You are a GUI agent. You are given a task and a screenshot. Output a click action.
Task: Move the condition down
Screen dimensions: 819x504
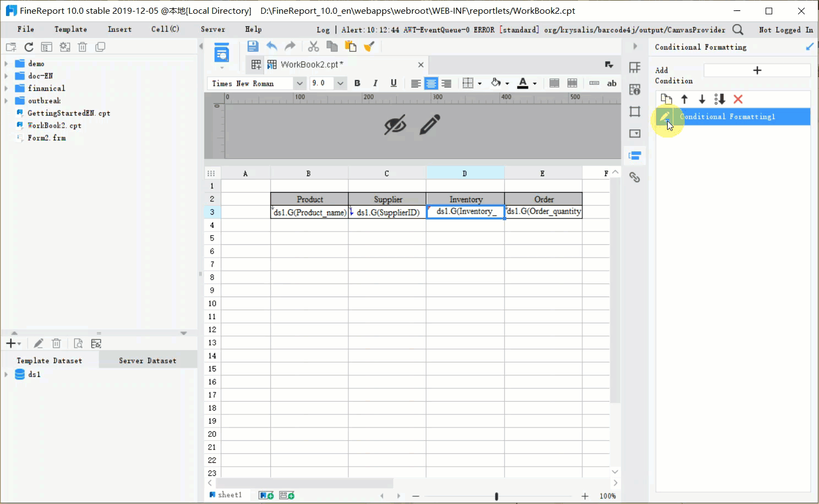tap(702, 99)
